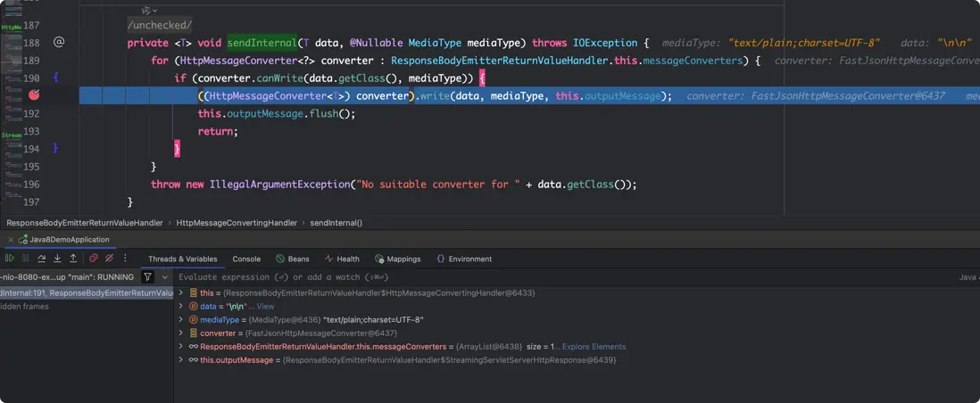Click the hidden frames row
Viewport: 980px width, 403px height.
87,307
